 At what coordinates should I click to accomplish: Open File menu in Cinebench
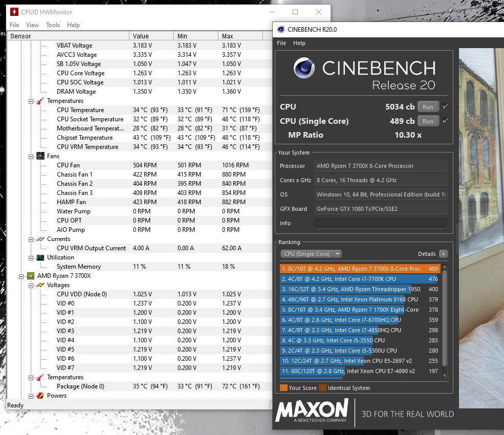tap(281, 43)
